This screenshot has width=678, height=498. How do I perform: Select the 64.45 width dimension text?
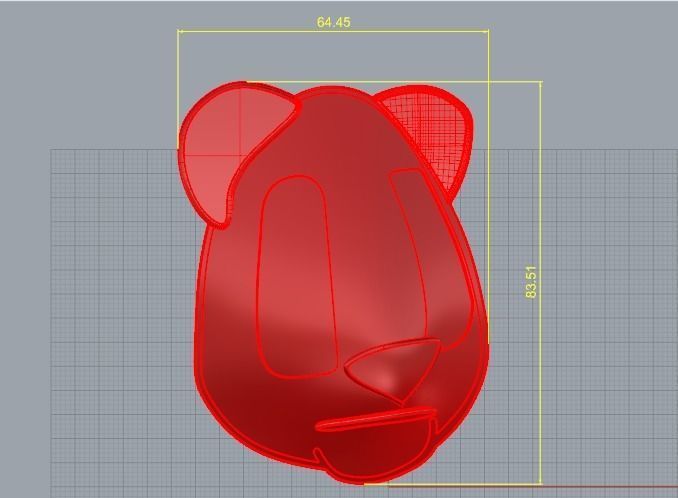tap(333, 22)
